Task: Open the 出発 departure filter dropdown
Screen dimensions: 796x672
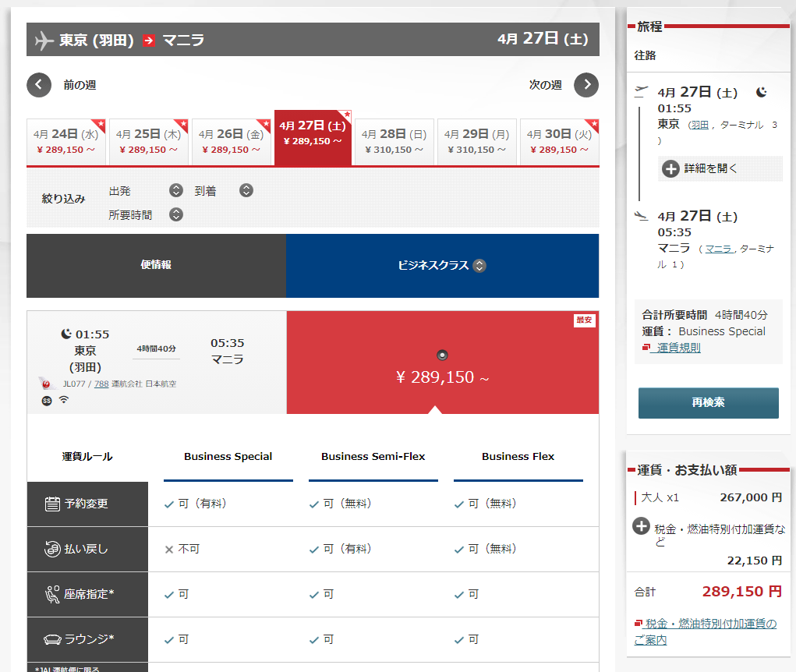Action: [x=176, y=190]
